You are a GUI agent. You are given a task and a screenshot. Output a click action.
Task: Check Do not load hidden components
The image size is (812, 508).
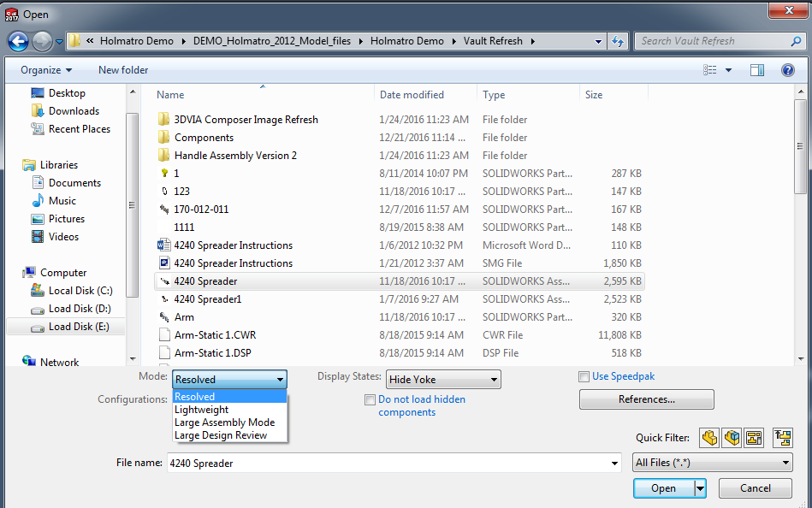click(370, 399)
